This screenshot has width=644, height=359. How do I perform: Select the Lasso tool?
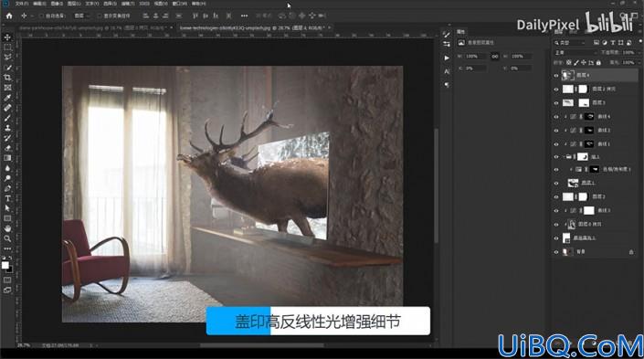[x=7, y=58]
